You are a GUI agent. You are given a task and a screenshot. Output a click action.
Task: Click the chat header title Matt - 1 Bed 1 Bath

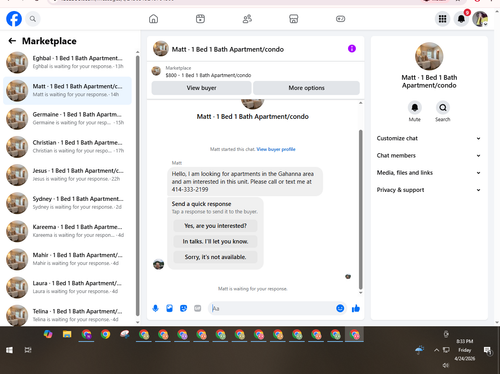pyautogui.click(x=228, y=49)
